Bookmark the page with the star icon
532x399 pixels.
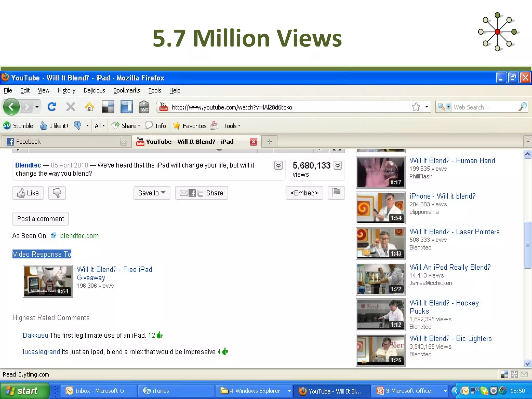click(x=416, y=107)
